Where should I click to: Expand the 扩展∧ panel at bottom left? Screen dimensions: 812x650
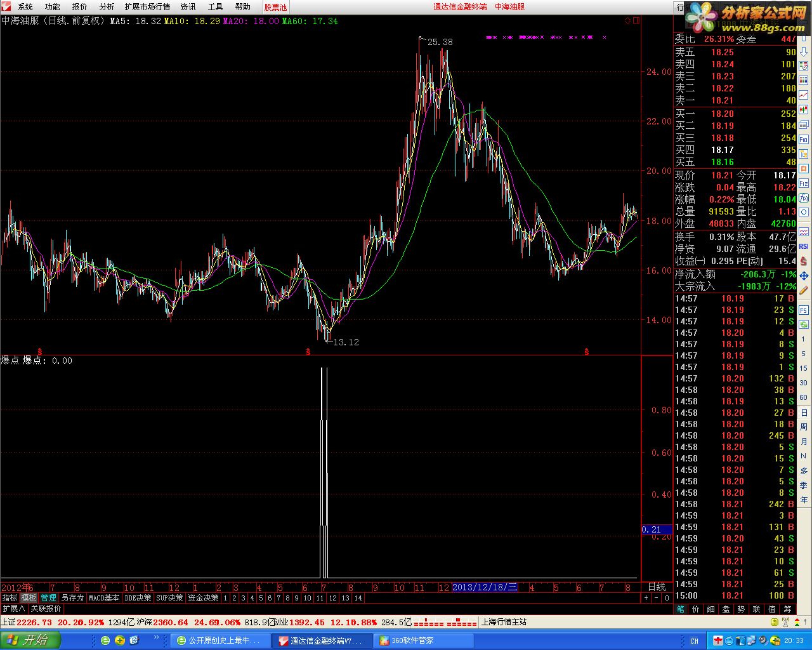click(x=14, y=608)
